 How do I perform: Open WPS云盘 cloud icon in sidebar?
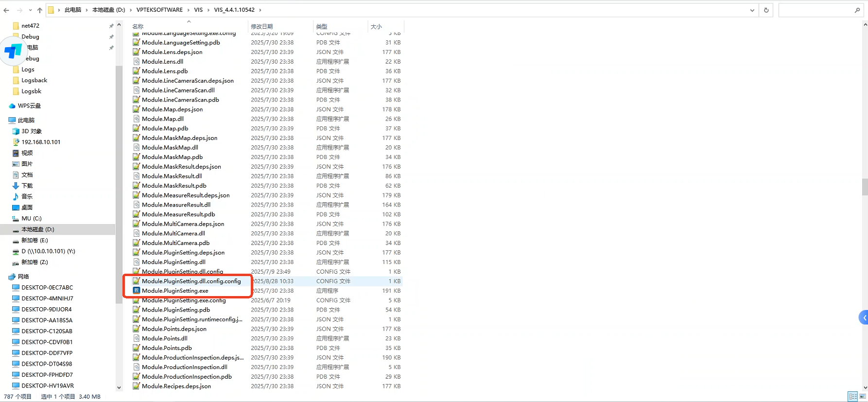tap(12, 106)
